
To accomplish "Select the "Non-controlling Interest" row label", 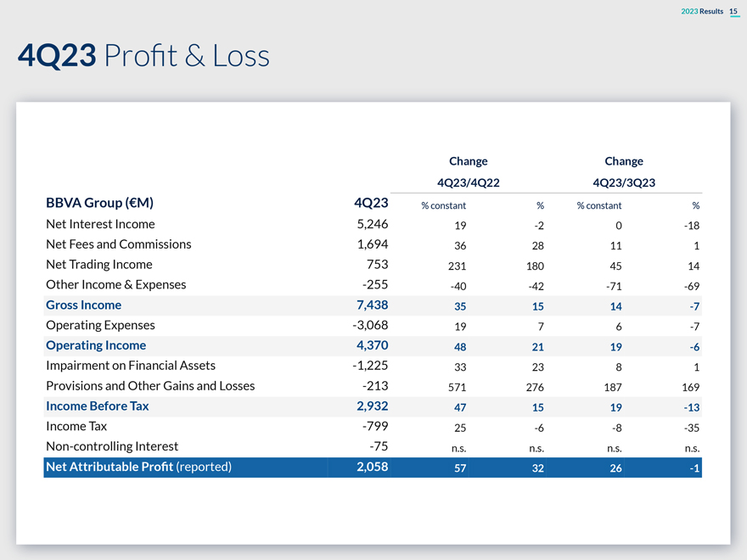I will pyautogui.click(x=112, y=446).
